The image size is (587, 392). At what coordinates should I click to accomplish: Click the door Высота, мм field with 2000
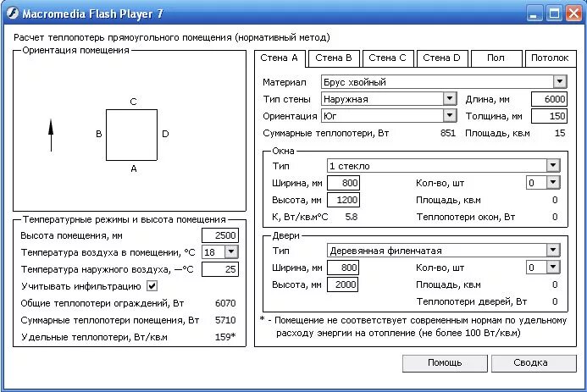pos(342,284)
